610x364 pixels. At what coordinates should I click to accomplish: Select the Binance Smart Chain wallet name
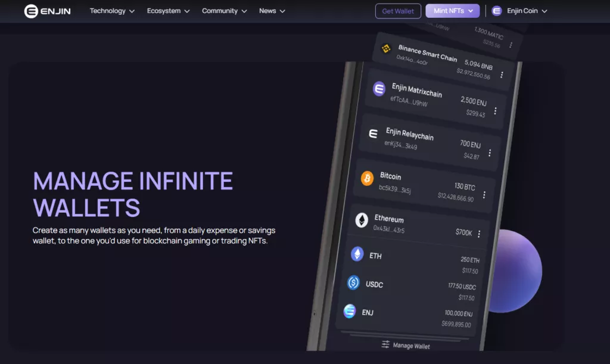click(428, 53)
